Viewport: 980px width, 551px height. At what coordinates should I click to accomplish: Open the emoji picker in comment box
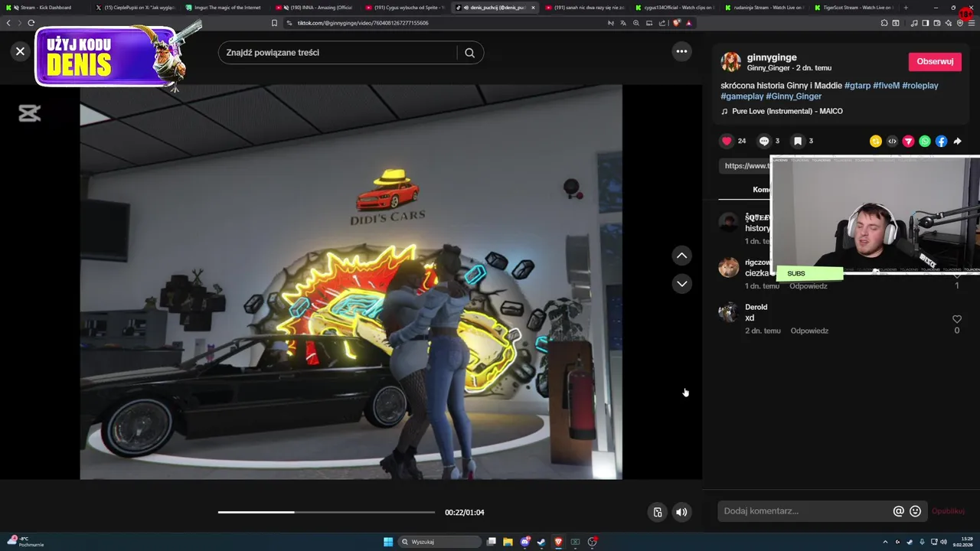click(x=915, y=511)
